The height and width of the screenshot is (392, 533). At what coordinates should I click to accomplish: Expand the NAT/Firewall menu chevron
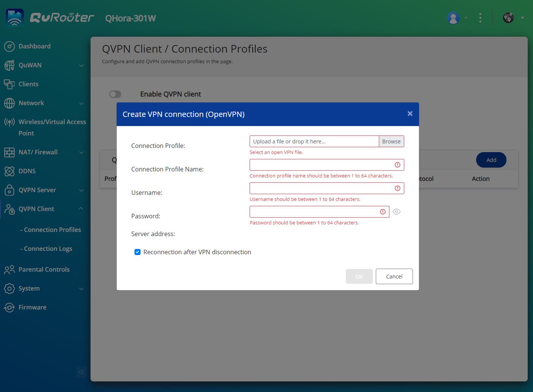tap(81, 152)
